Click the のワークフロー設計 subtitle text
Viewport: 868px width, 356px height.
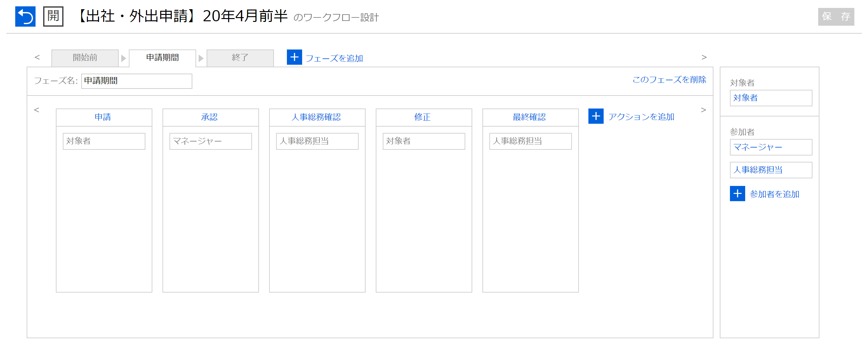coord(336,17)
